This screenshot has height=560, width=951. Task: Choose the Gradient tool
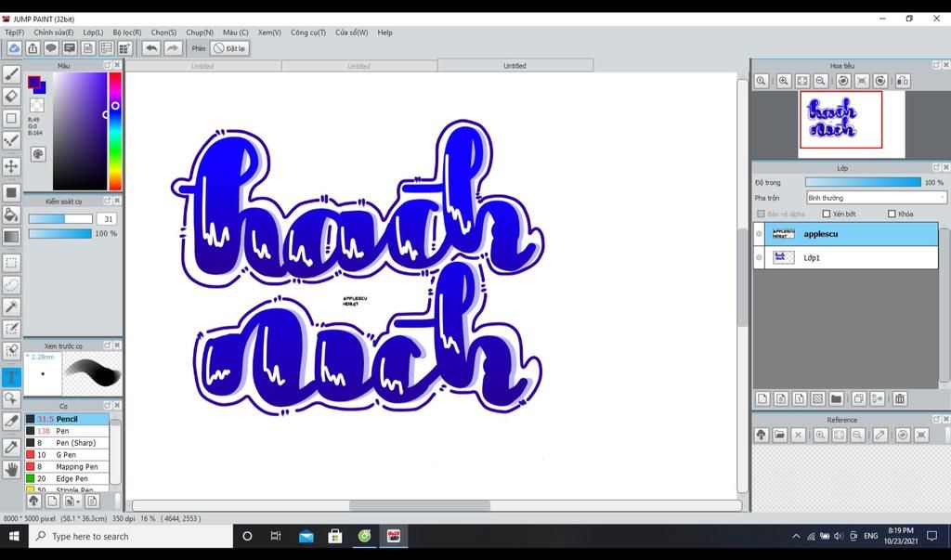click(11, 237)
